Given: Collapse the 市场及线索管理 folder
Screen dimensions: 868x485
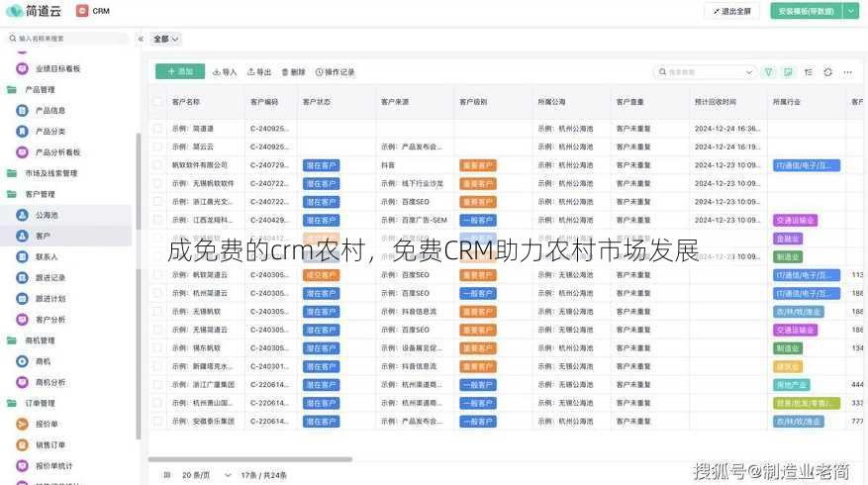Looking at the screenshot, I should [x=12, y=173].
